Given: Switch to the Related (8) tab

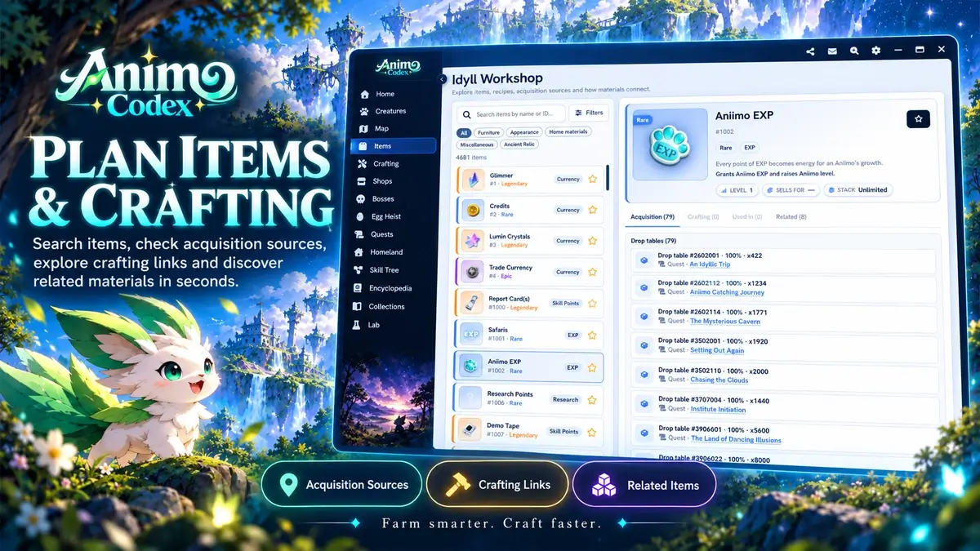Looking at the screenshot, I should 791,217.
